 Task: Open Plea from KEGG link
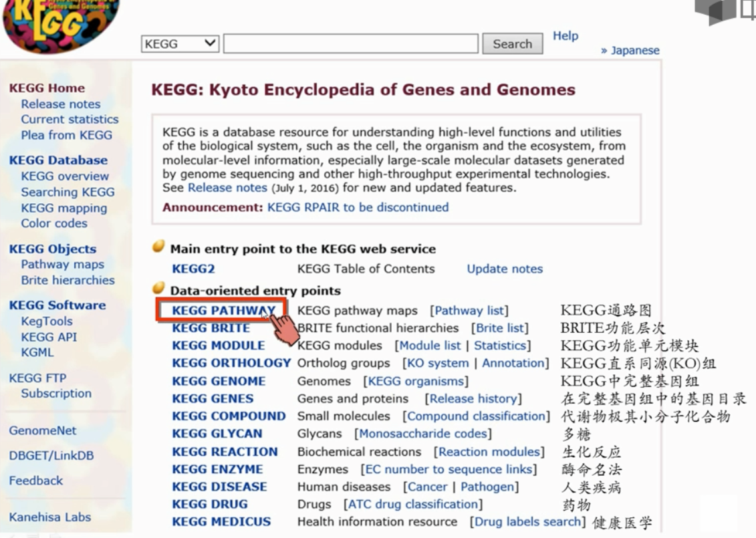67,135
